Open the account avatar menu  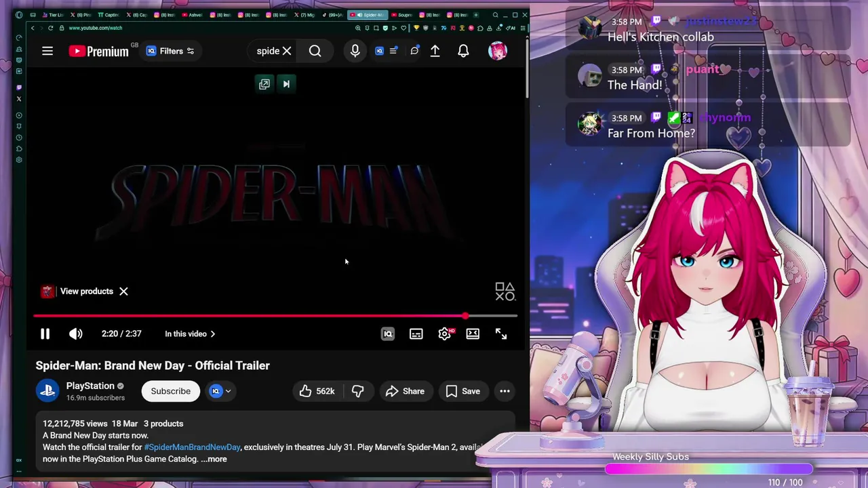(x=498, y=51)
